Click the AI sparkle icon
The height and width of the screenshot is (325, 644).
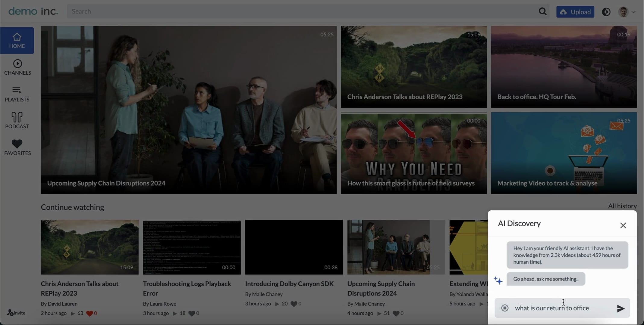(498, 280)
